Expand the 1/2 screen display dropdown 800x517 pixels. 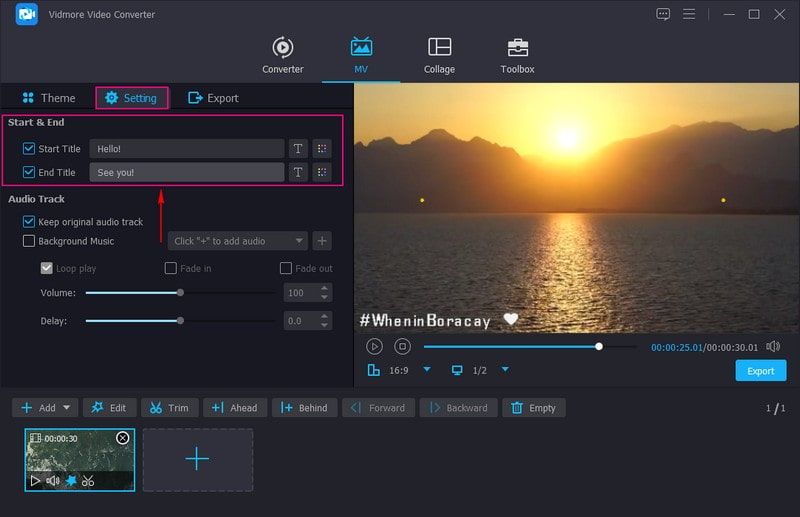pos(505,370)
